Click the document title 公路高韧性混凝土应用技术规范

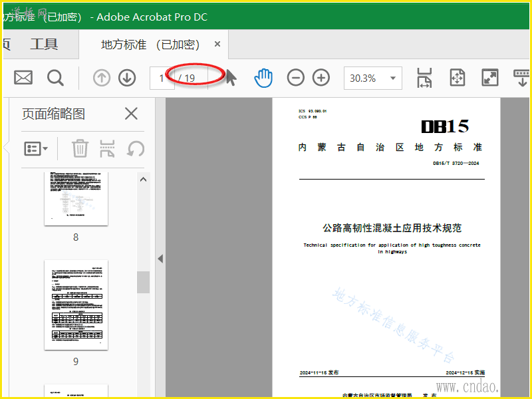[392, 228]
